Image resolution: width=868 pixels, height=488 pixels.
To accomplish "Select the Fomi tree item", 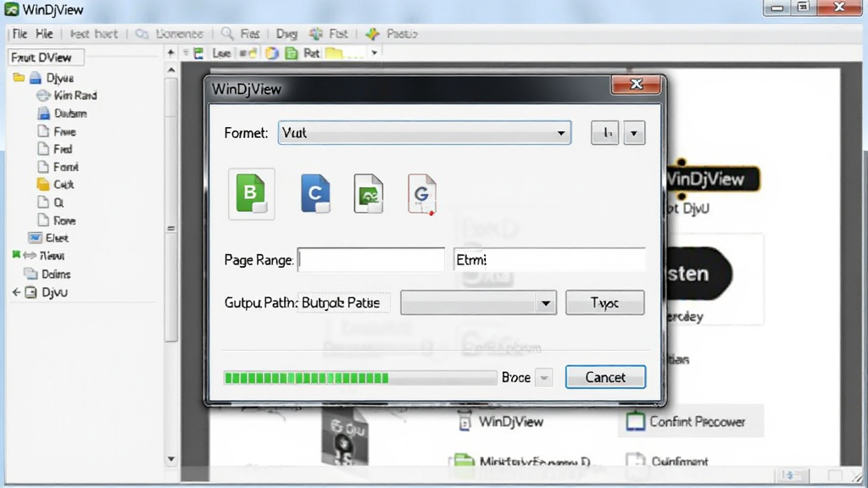I will pyautogui.click(x=66, y=167).
